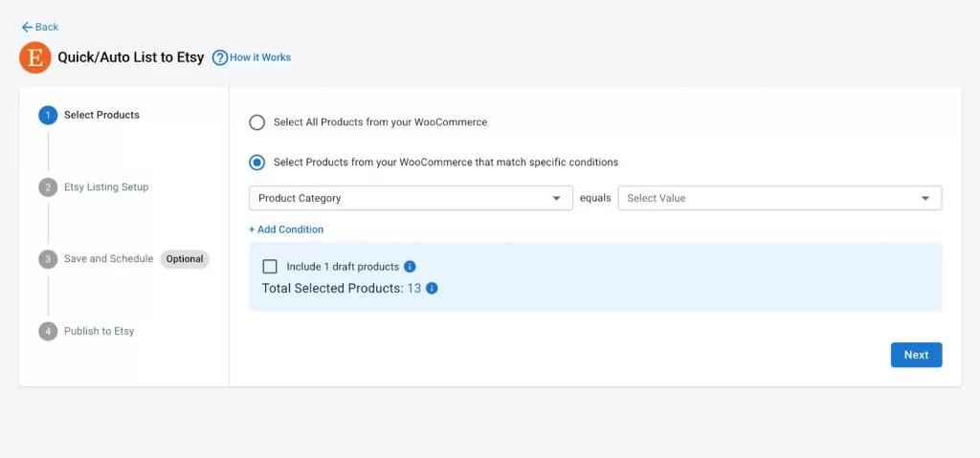
Task: Select All Products from WooCommerce radio button
Action: [256, 122]
